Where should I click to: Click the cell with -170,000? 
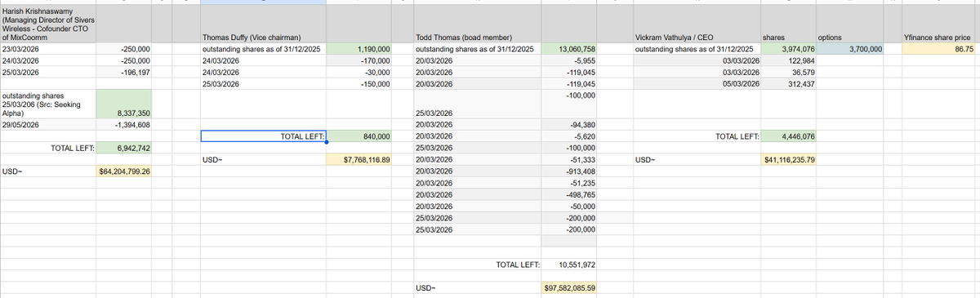point(359,60)
